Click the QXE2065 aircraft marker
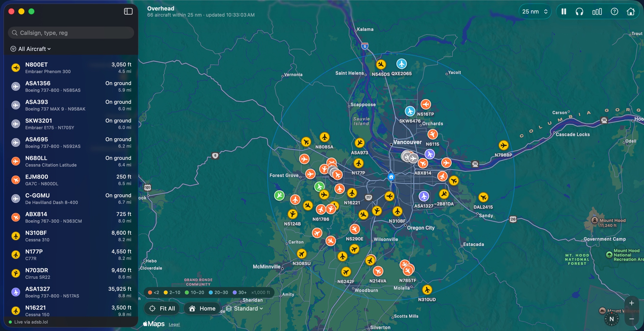 [402, 64]
